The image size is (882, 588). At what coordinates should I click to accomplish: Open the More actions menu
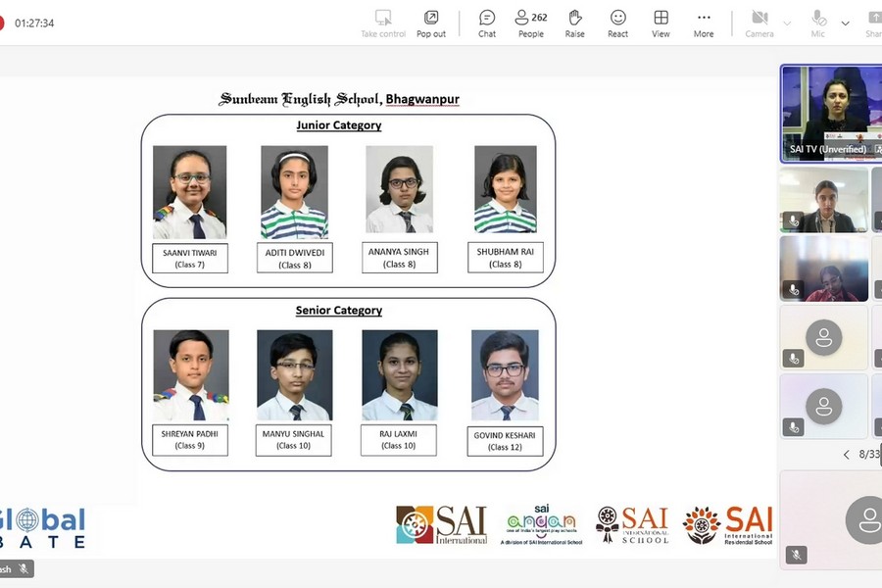click(x=704, y=23)
